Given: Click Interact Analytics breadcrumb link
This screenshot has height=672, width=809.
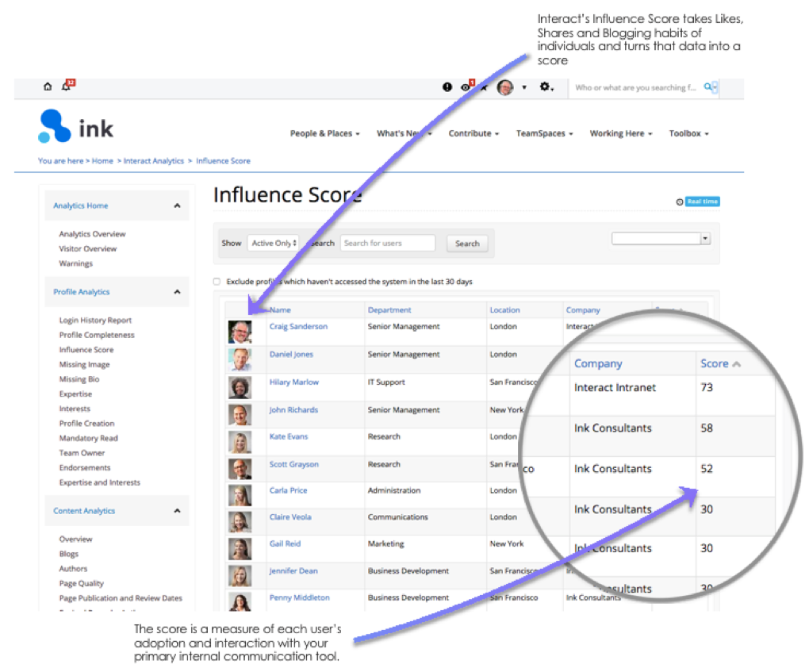Looking at the screenshot, I should pyautogui.click(x=154, y=161).
